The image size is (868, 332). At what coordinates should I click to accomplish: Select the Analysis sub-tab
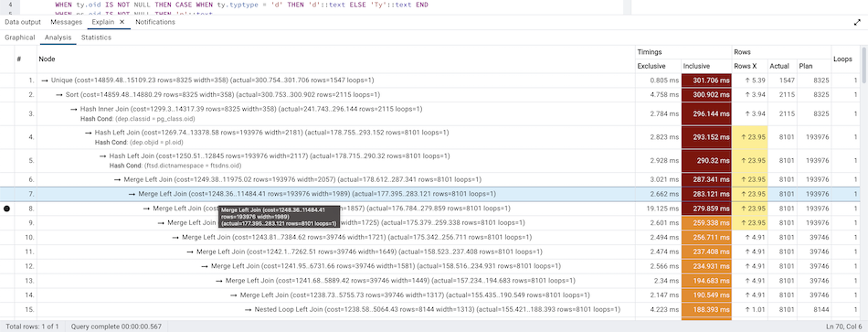pyautogui.click(x=58, y=37)
